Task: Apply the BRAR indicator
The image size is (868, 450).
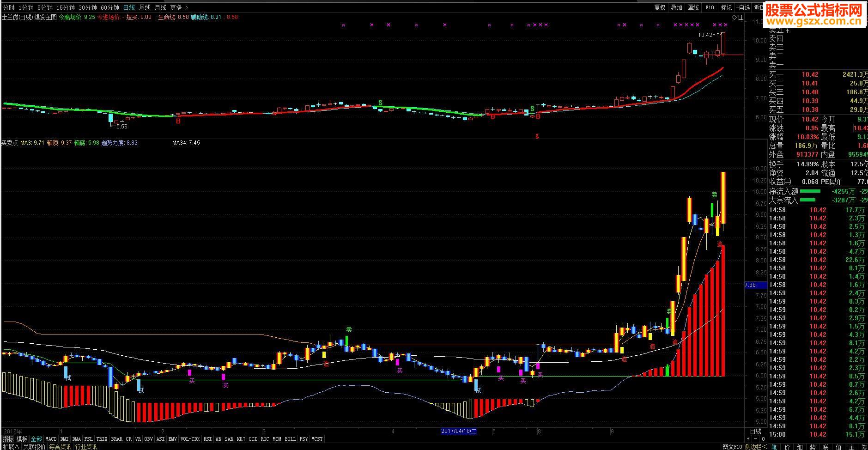Action: [117, 439]
